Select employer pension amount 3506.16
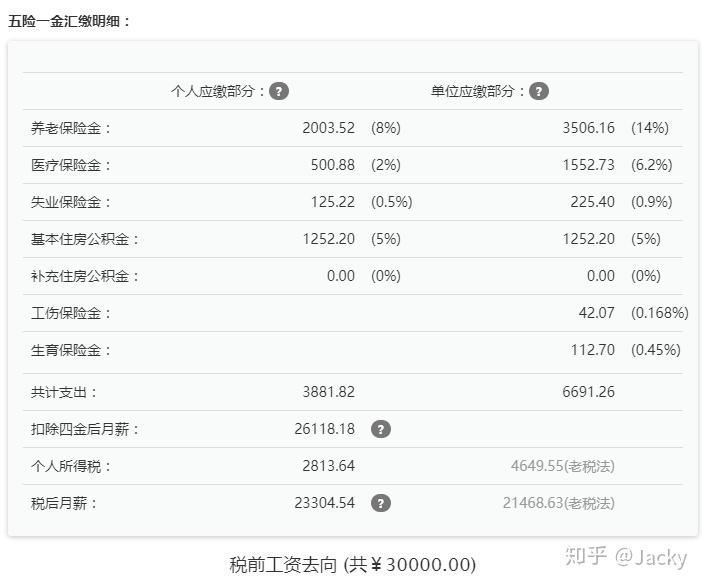705x588 pixels. pos(588,128)
